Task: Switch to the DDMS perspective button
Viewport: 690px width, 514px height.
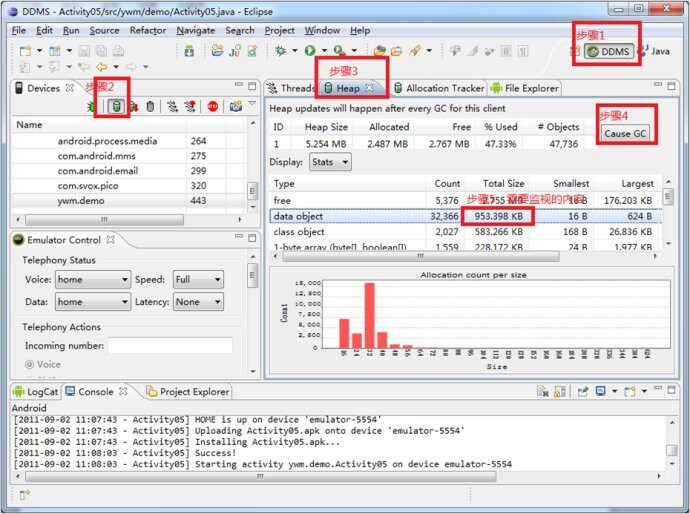Action: click(x=609, y=51)
